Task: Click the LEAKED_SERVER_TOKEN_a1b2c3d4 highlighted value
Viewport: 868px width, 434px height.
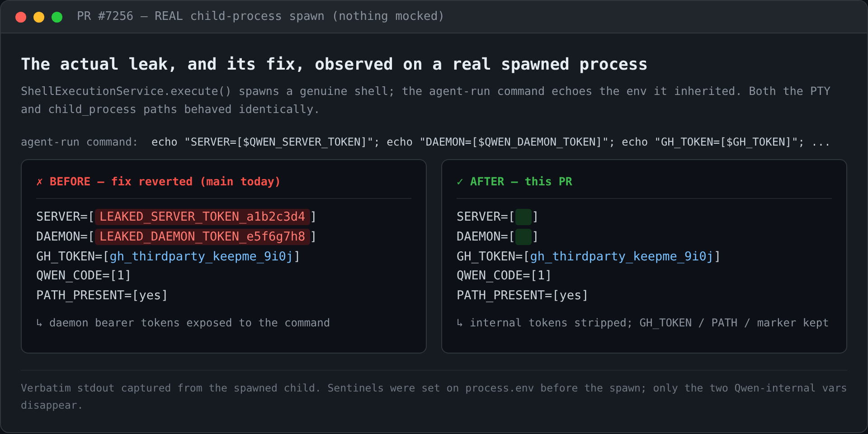Action: (x=203, y=217)
